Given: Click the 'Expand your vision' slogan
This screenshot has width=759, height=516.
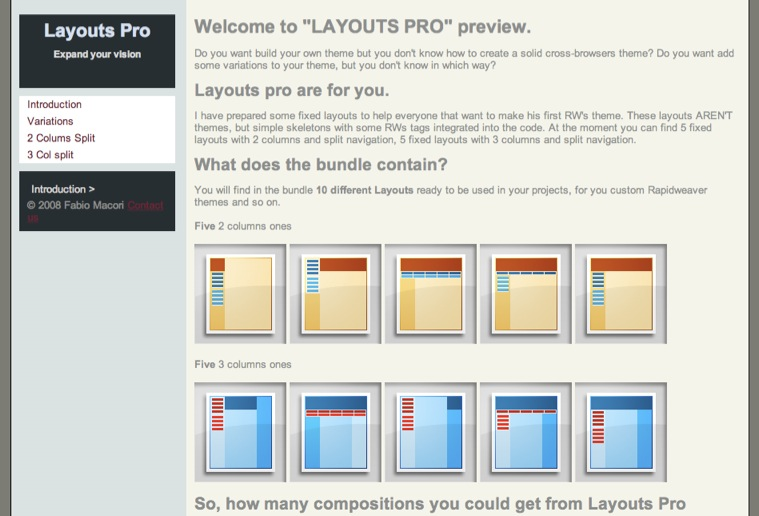Looking at the screenshot, I should pos(97,54).
